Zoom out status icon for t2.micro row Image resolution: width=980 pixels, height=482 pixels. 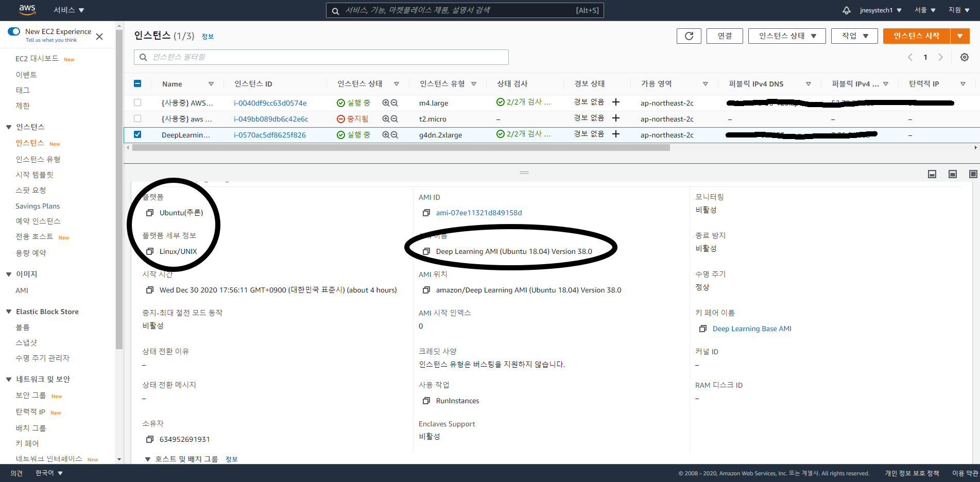point(394,119)
